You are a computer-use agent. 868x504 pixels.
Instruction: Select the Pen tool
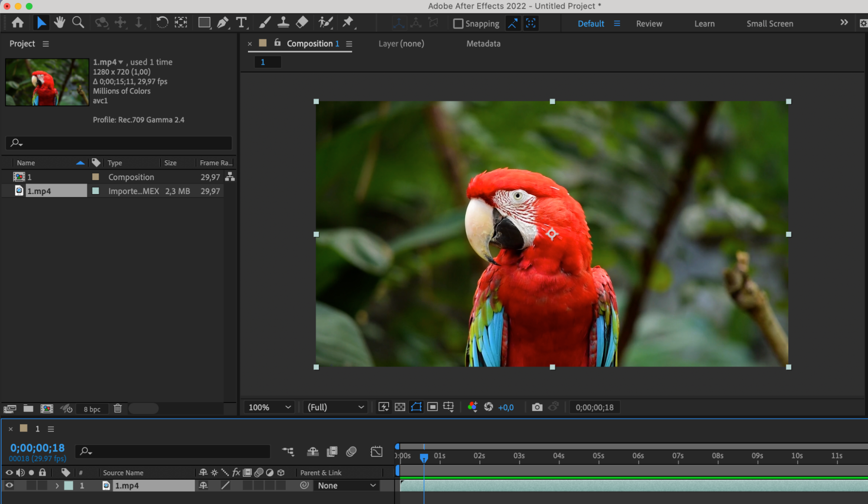pos(222,23)
